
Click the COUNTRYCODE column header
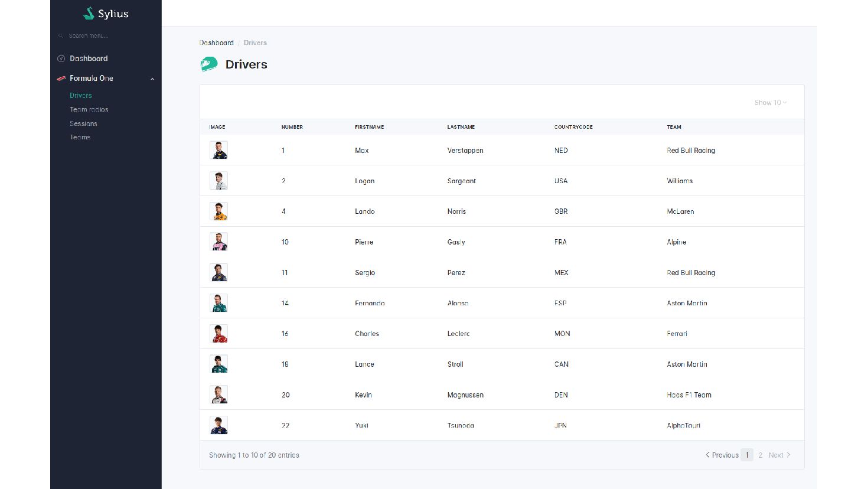point(573,127)
